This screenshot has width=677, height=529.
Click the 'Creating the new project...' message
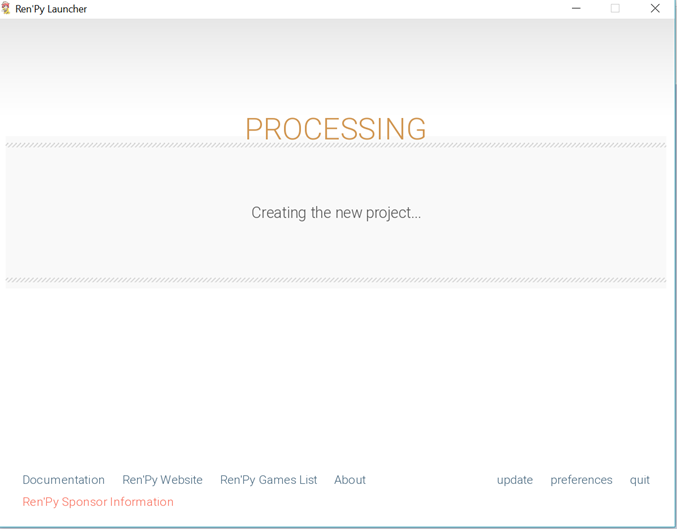(x=336, y=213)
